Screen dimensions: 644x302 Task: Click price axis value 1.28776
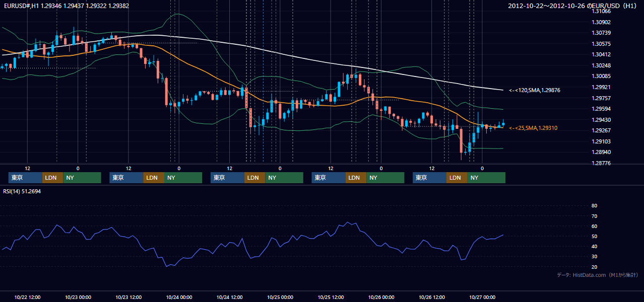click(601, 163)
